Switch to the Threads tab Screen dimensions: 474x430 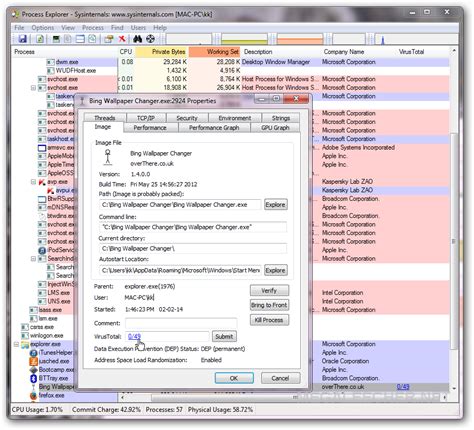[105, 118]
